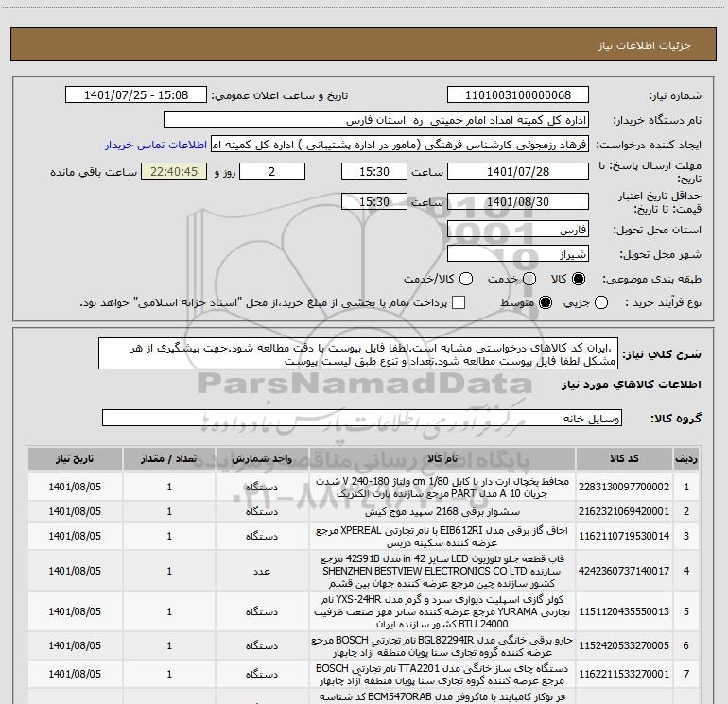The width and height of the screenshot is (728, 704).
Task: Click the refrigerator protector PART item name
Action: (442, 488)
